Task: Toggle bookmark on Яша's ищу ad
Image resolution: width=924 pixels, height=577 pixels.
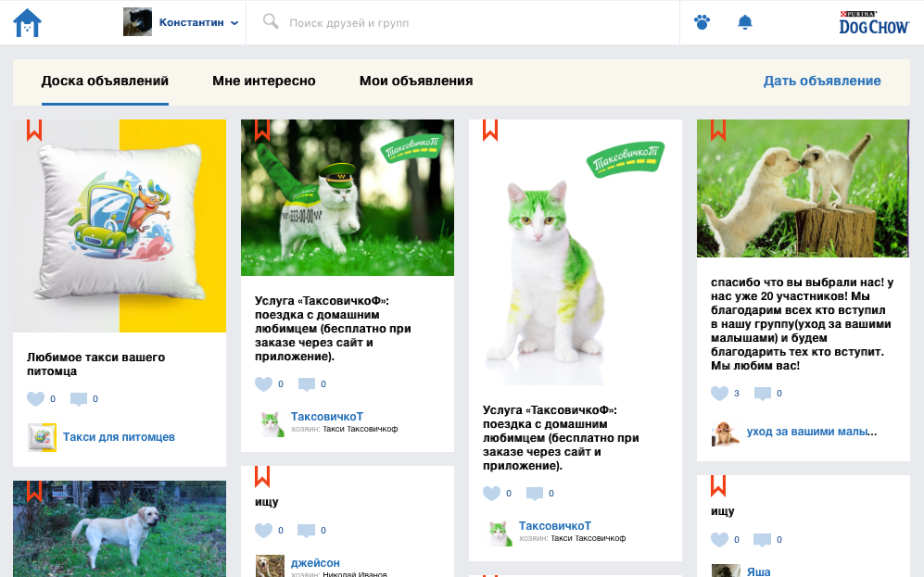Action: [718, 485]
